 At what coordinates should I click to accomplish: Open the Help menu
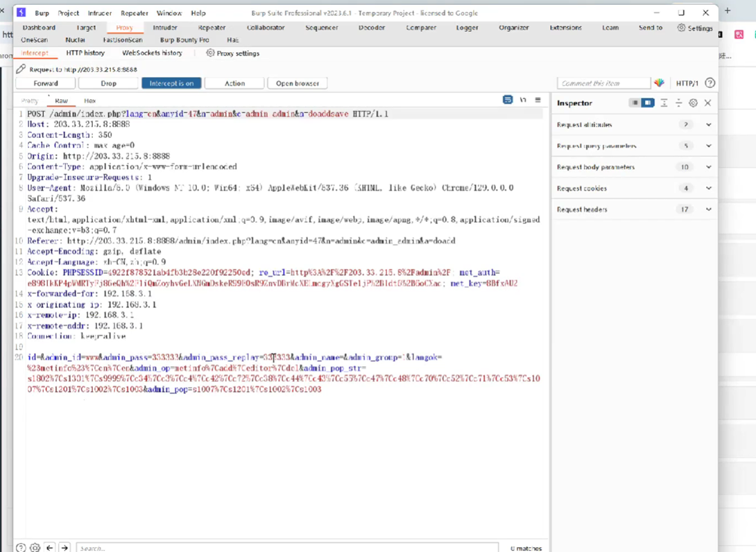click(x=198, y=13)
